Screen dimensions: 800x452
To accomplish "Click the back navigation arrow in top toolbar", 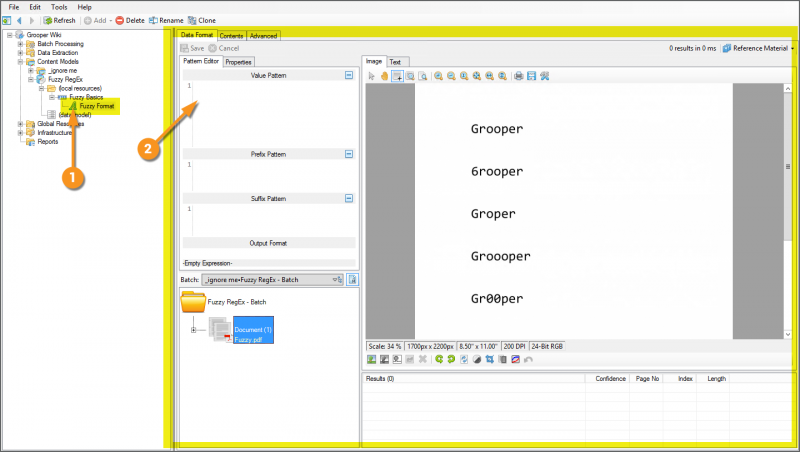I will click(19, 20).
